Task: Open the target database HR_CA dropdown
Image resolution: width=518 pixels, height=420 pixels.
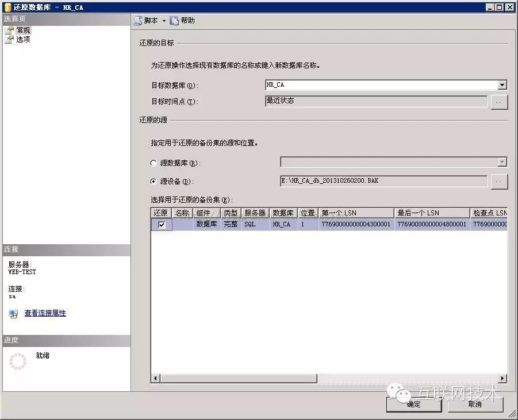Action: tap(502, 85)
